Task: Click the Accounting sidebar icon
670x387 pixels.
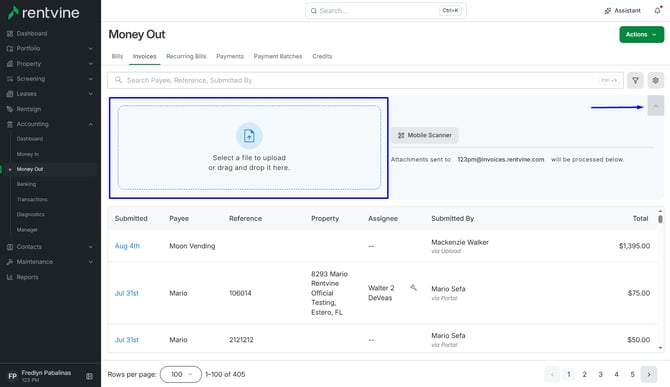Action: pos(10,124)
